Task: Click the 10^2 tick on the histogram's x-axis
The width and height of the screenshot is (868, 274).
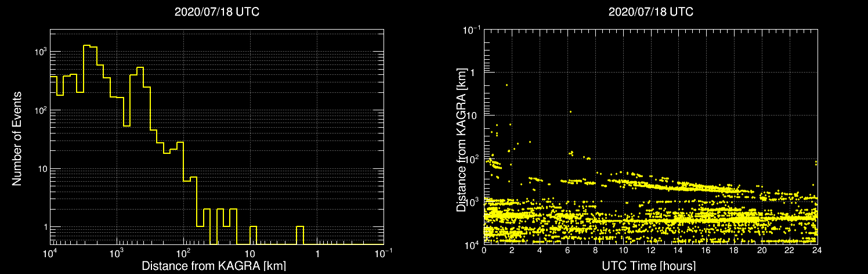Action: click(183, 253)
